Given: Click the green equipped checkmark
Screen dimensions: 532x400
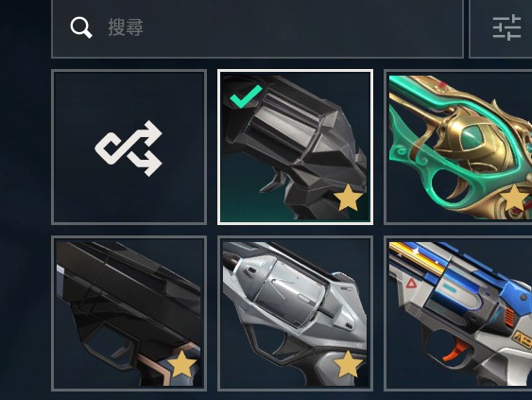Looking at the screenshot, I should (246, 96).
